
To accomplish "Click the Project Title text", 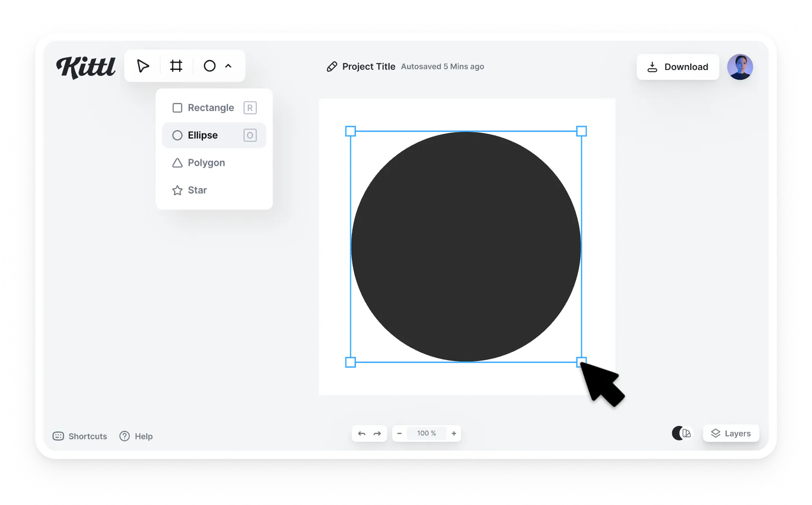I will 369,66.
